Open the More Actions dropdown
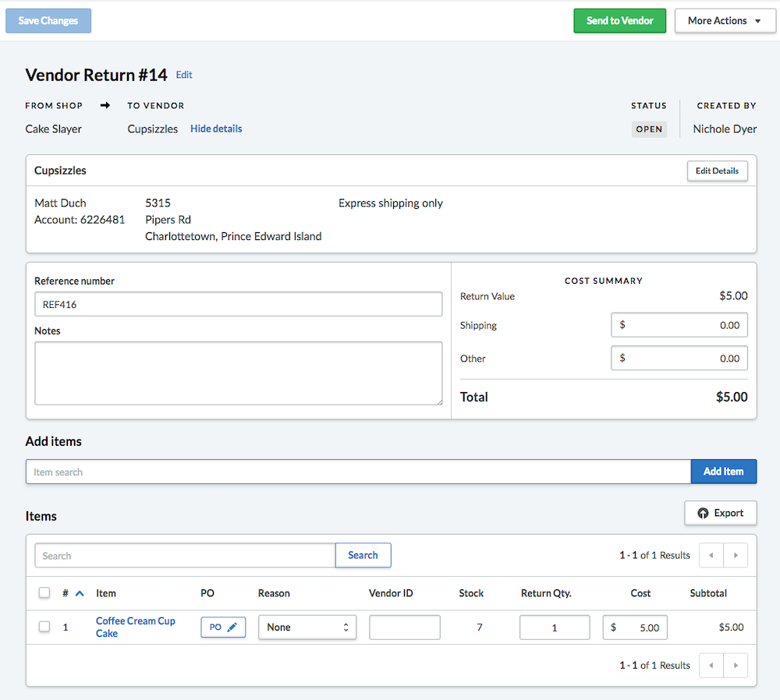 [x=725, y=21]
